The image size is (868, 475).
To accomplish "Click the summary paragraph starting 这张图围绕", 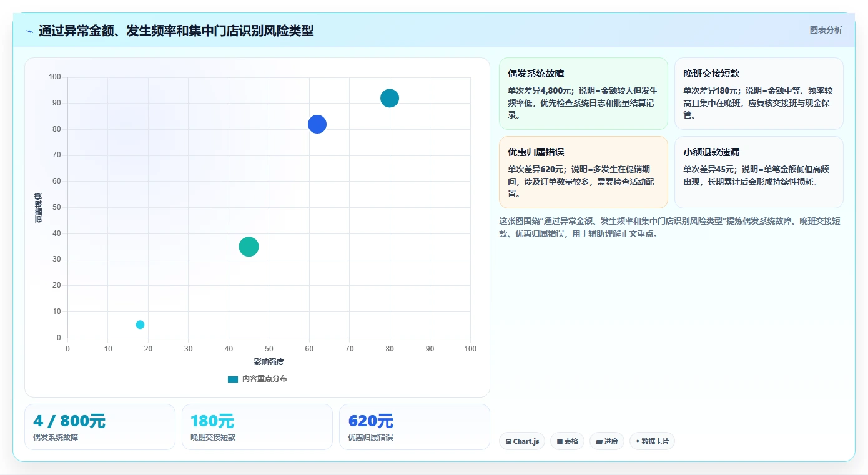I will pyautogui.click(x=671, y=227).
